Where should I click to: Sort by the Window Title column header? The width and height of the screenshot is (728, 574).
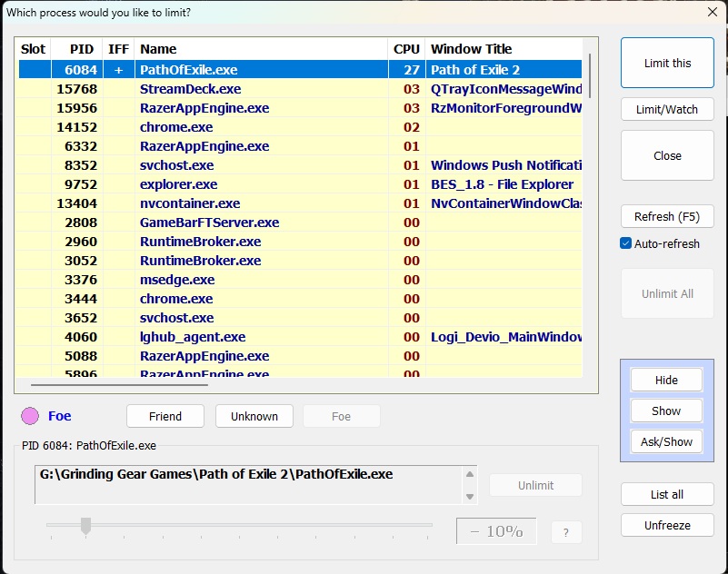[x=504, y=49]
